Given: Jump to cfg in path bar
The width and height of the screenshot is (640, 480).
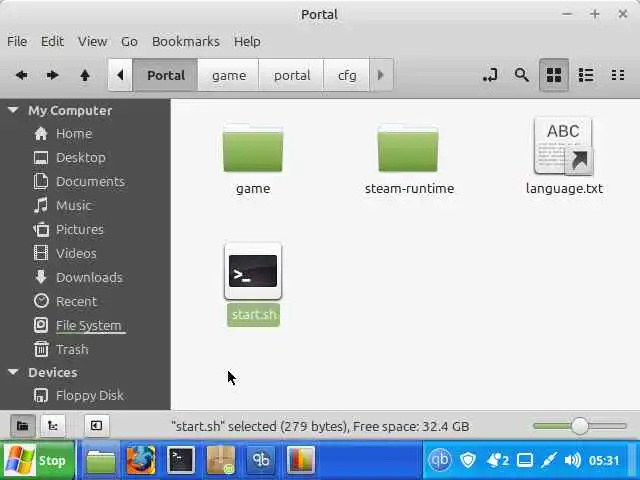Looking at the screenshot, I should click(x=347, y=75).
